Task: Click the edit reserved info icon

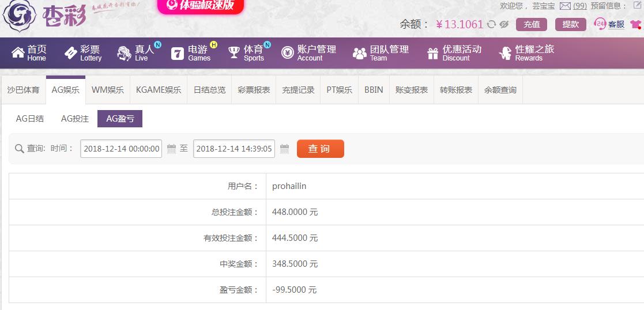Action: pos(637,6)
